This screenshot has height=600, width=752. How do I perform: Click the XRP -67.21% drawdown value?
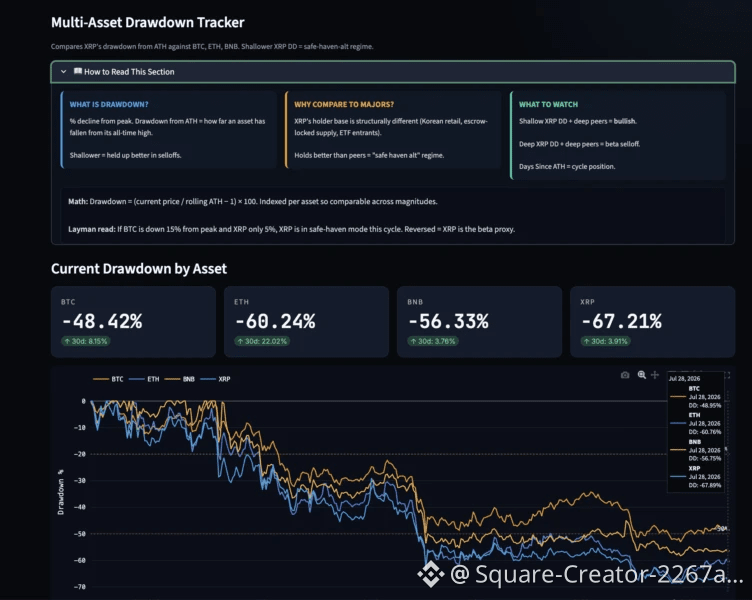tap(622, 321)
